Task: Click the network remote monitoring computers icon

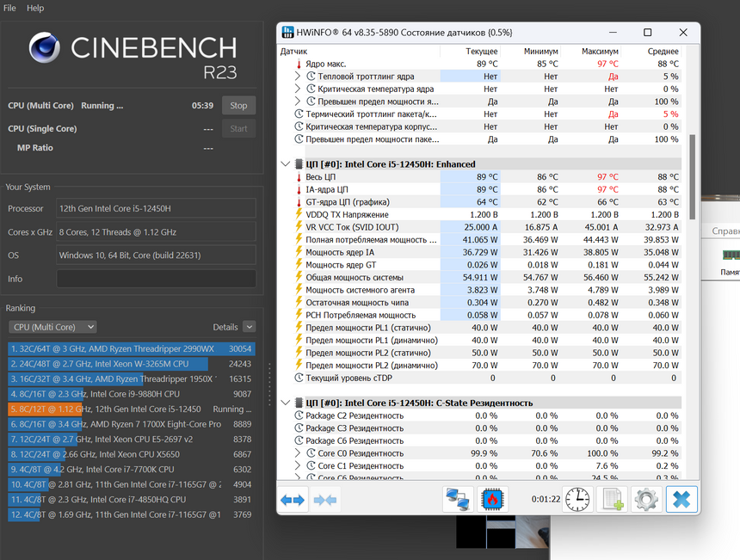Action: pyautogui.click(x=457, y=499)
